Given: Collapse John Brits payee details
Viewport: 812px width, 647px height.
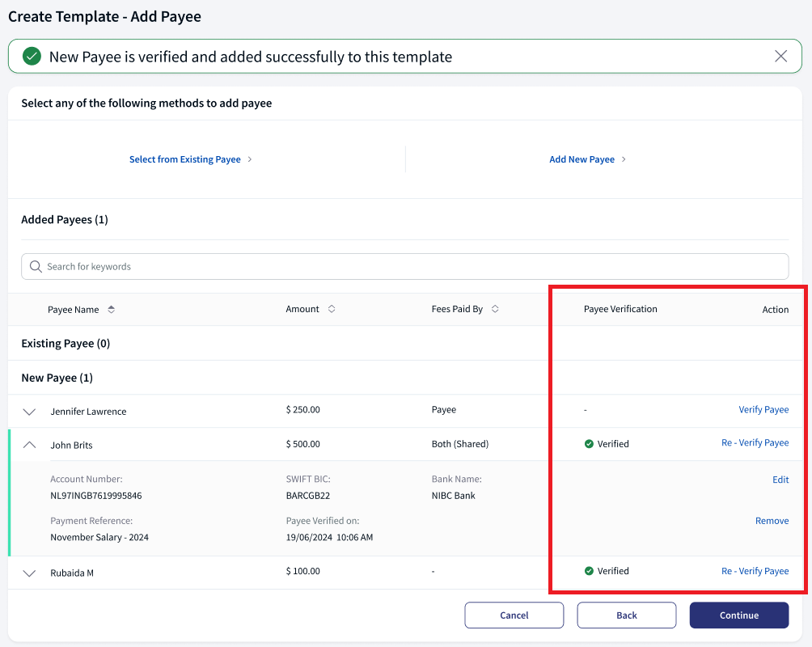Looking at the screenshot, I should pos(29,445).
